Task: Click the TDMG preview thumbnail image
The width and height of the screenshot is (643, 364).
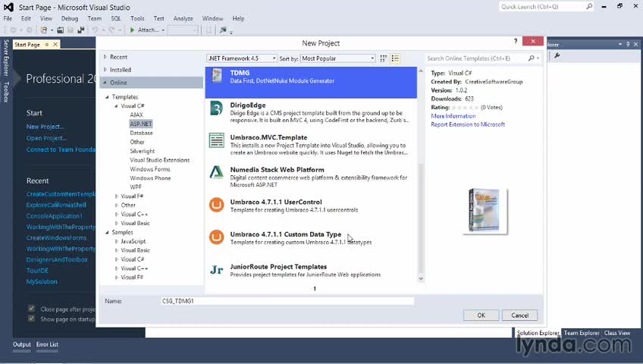Action: [x=485, y=211]
